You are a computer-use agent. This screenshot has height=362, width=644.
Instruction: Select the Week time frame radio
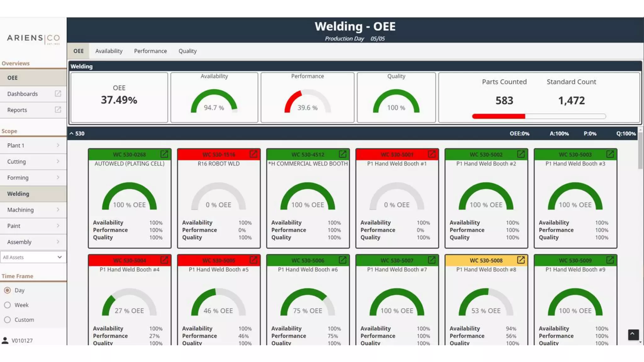(x=8, y=305)
